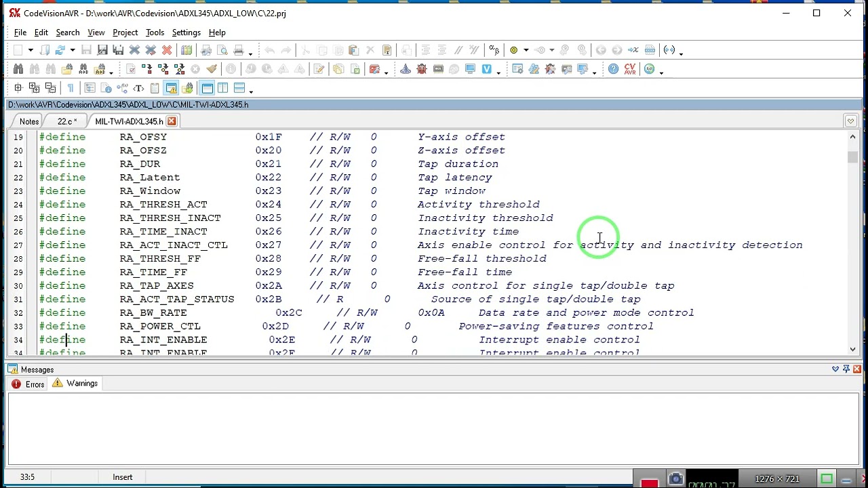868x488 pixels.
Task: Click the Print icon
Action: [239, 50]
